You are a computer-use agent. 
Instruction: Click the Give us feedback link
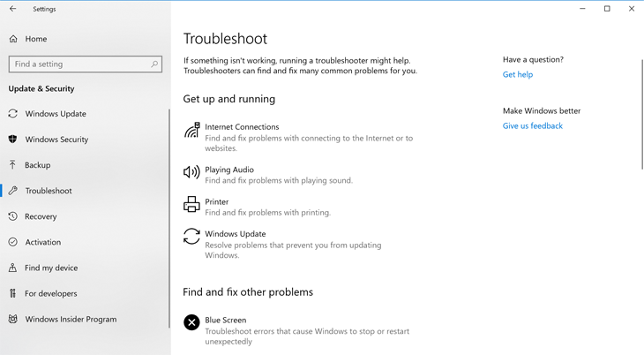[x=532, y=126]
